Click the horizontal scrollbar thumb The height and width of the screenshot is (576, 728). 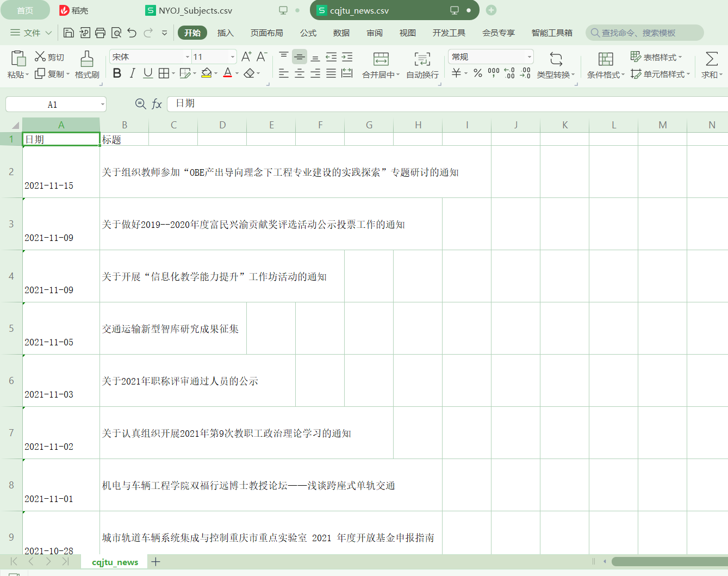click(x=669, y=561)
